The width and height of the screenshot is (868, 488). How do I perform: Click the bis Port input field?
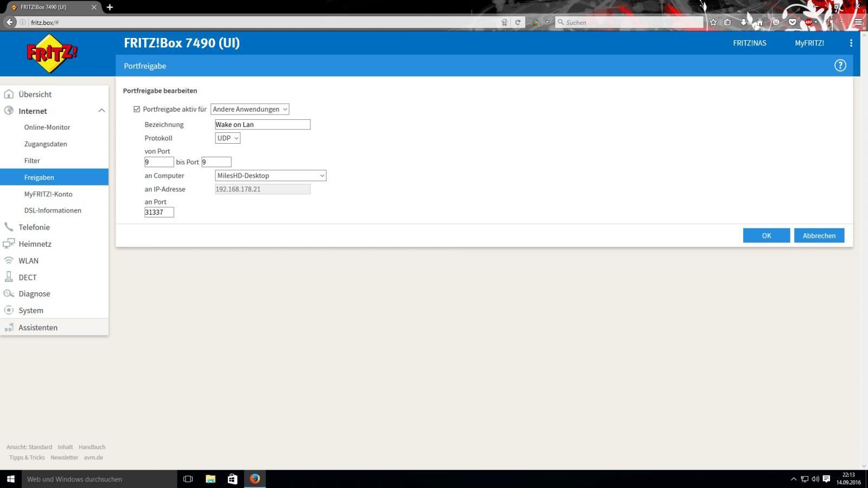pos(216,162)
